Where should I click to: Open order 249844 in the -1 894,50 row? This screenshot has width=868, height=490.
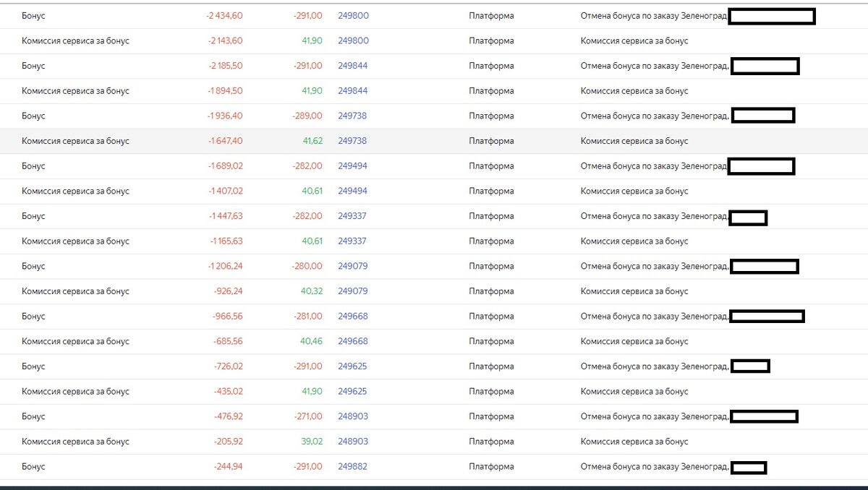pos(352,91)
